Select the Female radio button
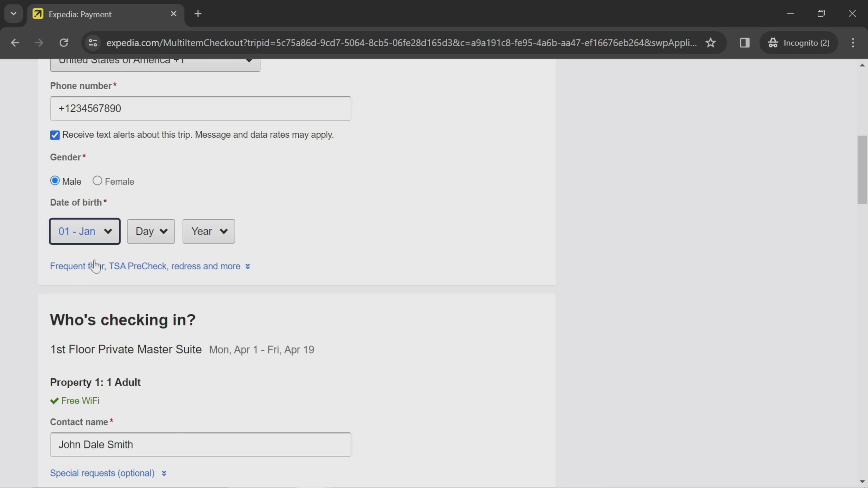The image size is (868, 488). (x=97, y=181)
